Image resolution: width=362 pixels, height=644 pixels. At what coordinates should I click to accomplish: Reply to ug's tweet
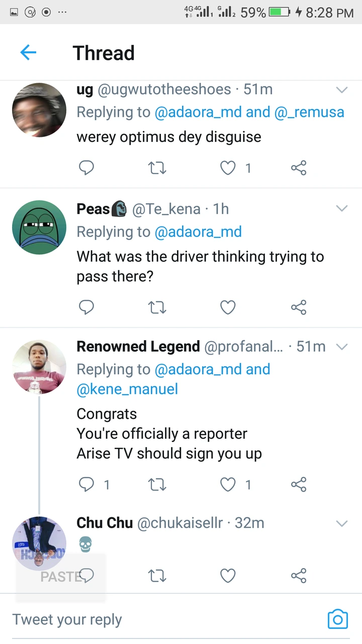(86, 168)
